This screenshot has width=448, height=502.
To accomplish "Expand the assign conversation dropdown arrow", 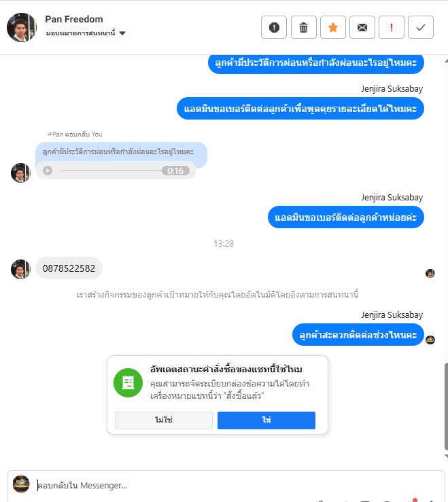I will click(122, 33).
